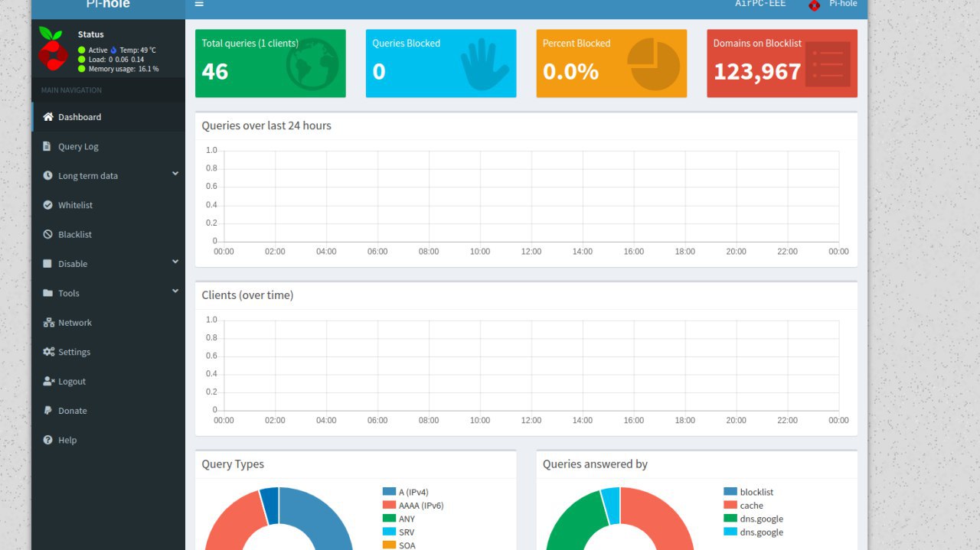Click the small Pi-hole logo in top bar
980x550 pixels.
815,5
